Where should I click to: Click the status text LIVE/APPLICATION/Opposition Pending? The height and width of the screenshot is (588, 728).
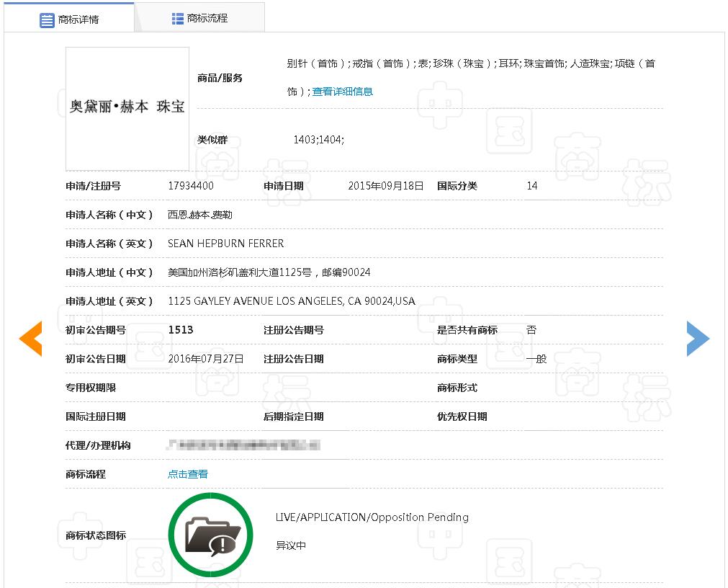coord(372,517)
